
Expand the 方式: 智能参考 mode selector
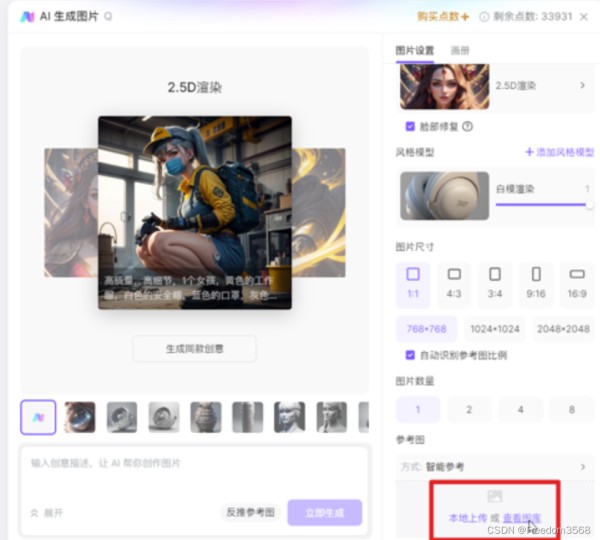494,467
